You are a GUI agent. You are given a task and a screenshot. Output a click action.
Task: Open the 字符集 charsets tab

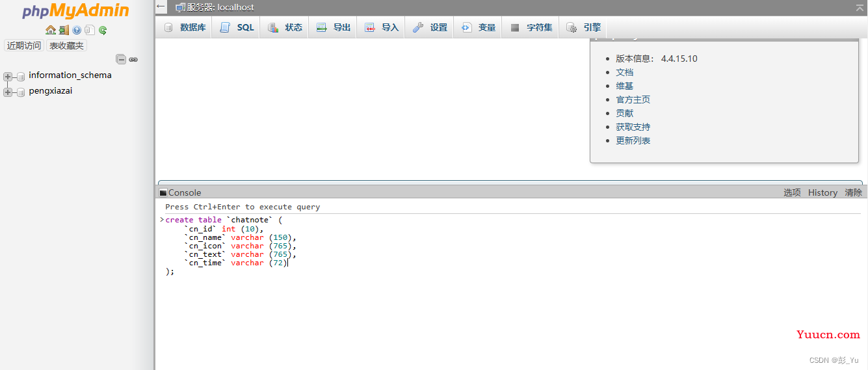531,27
